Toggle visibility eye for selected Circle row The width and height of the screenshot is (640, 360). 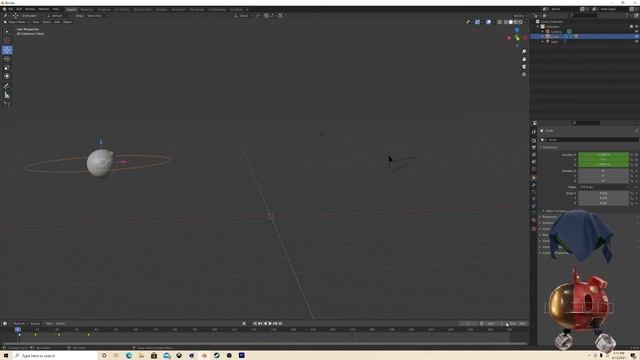point(636,36)
